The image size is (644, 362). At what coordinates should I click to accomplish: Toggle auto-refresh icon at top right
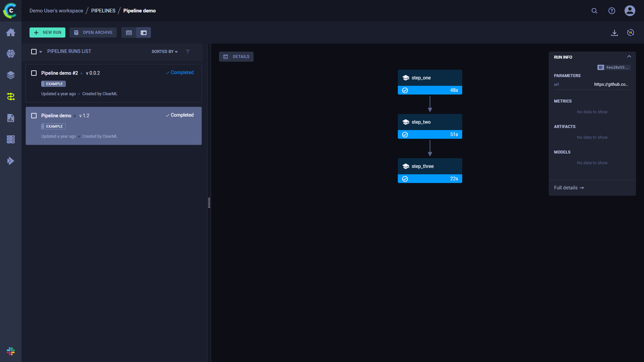[x=630, y=33]
